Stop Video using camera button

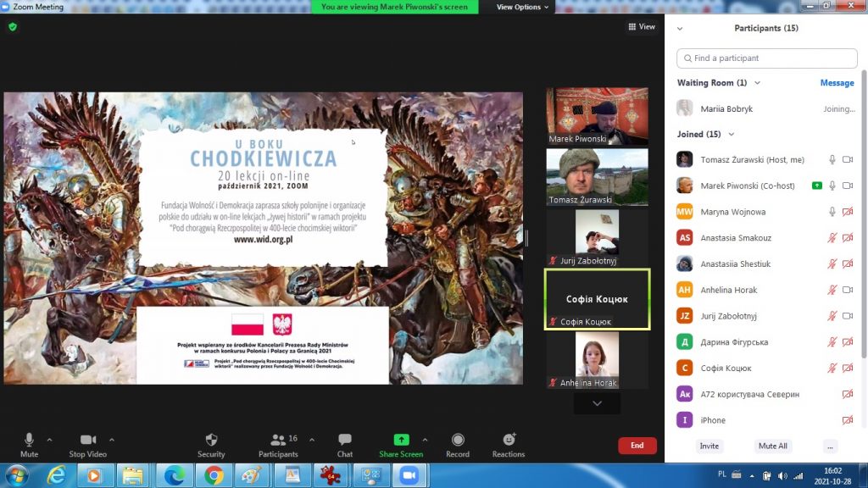tap(88, 440)
